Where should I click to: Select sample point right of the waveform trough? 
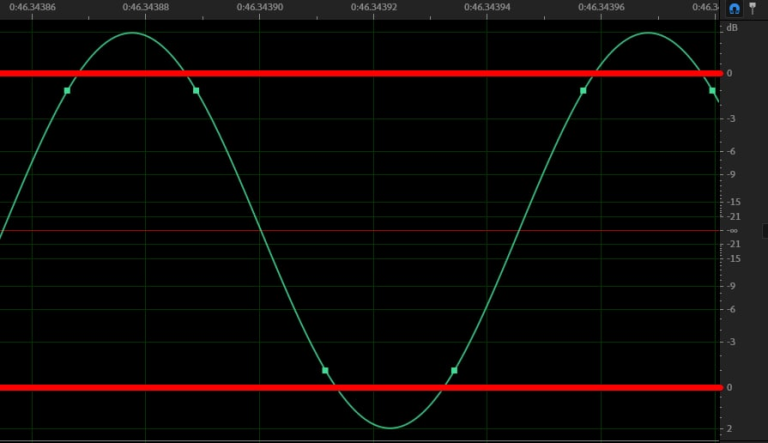click(454, 371)
